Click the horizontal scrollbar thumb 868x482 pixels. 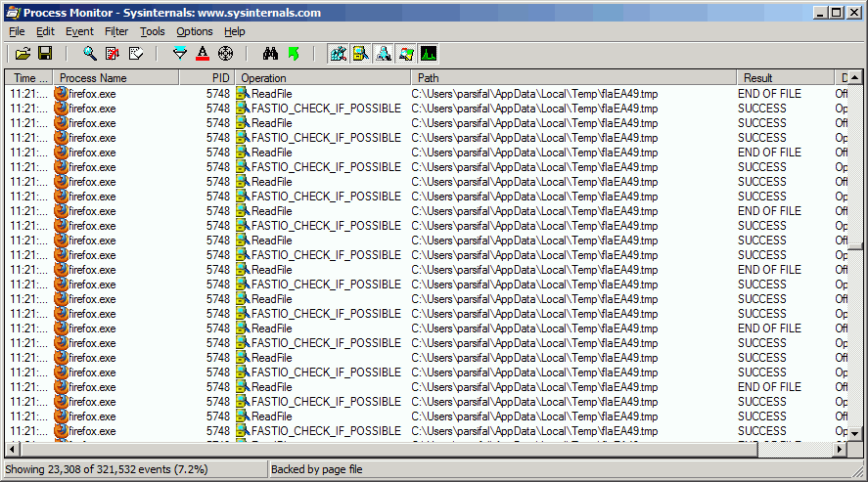click(x=388, y=449)
